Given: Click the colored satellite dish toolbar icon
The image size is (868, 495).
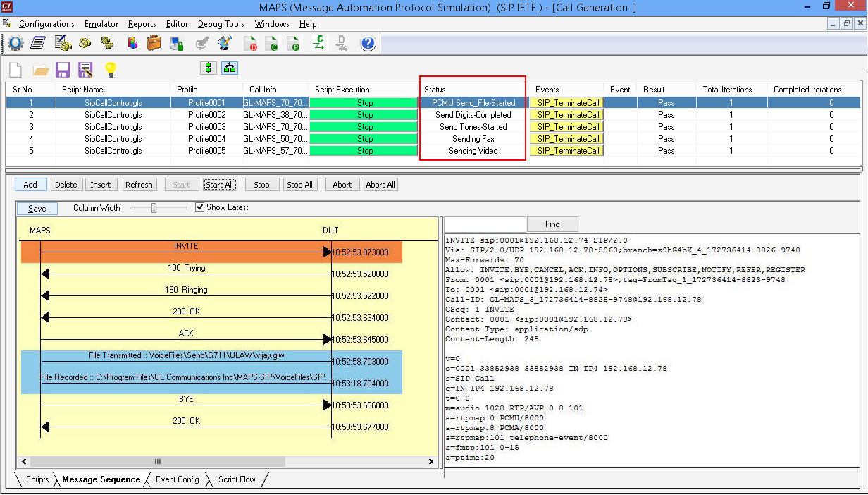Looking at the screenshot, I should coord(225,44).
